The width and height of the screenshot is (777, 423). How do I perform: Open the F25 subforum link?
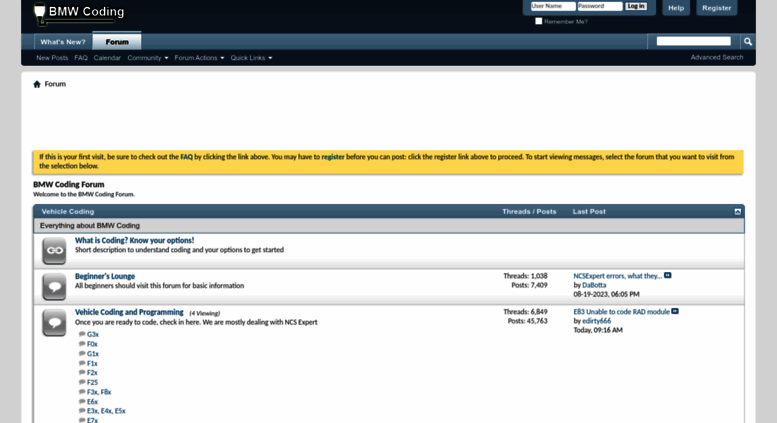coord(92,382)
